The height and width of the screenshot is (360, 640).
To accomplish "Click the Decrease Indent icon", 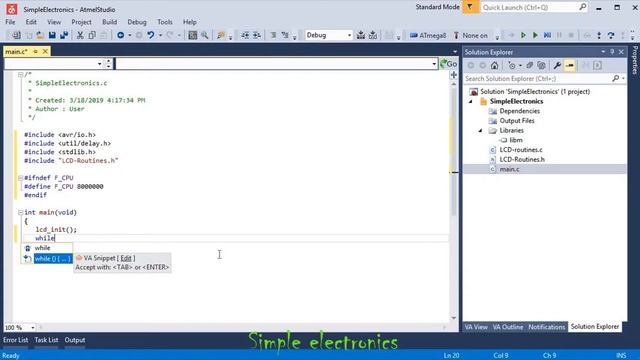I will click(x=244, y=35).
